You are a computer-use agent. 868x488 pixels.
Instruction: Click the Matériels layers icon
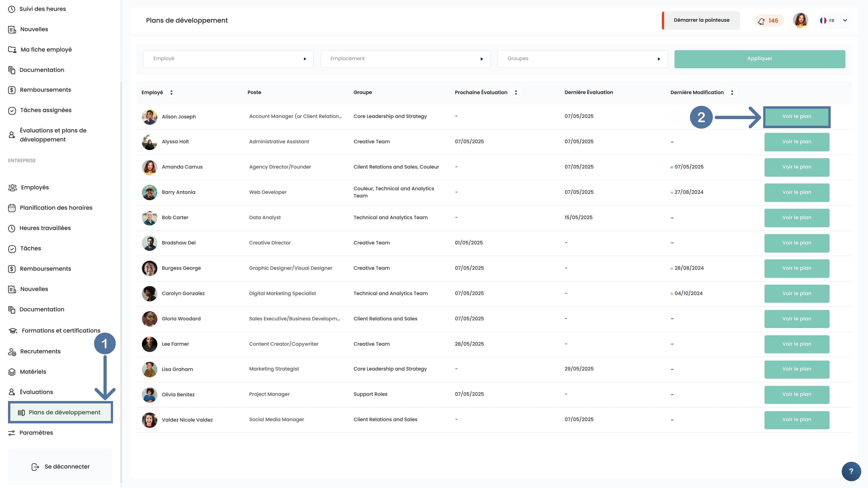pyautogui.click(x=12, y=372)
